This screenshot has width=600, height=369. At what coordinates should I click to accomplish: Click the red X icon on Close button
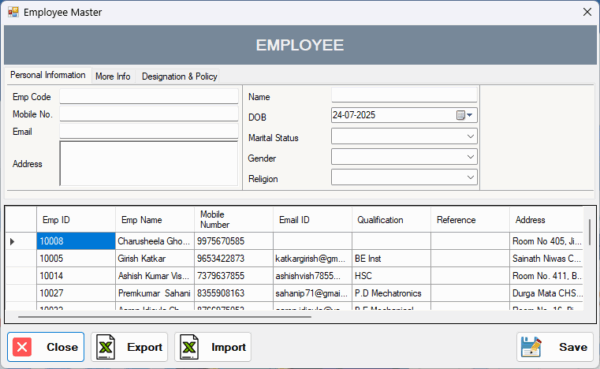pos(22,347)
